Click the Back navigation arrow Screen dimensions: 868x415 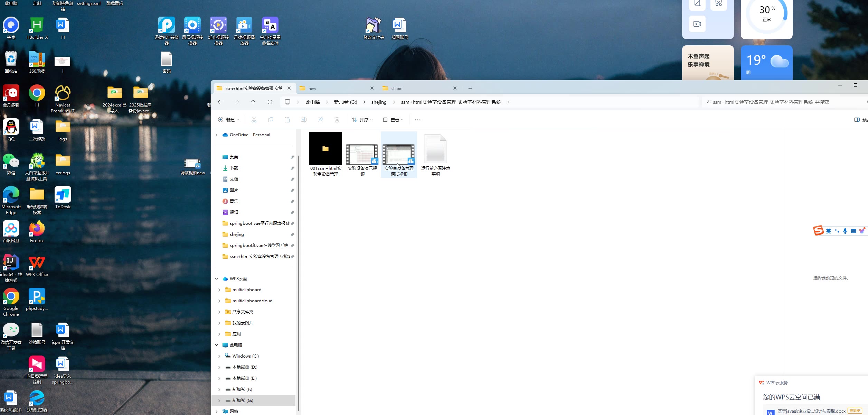coord(220,102)
